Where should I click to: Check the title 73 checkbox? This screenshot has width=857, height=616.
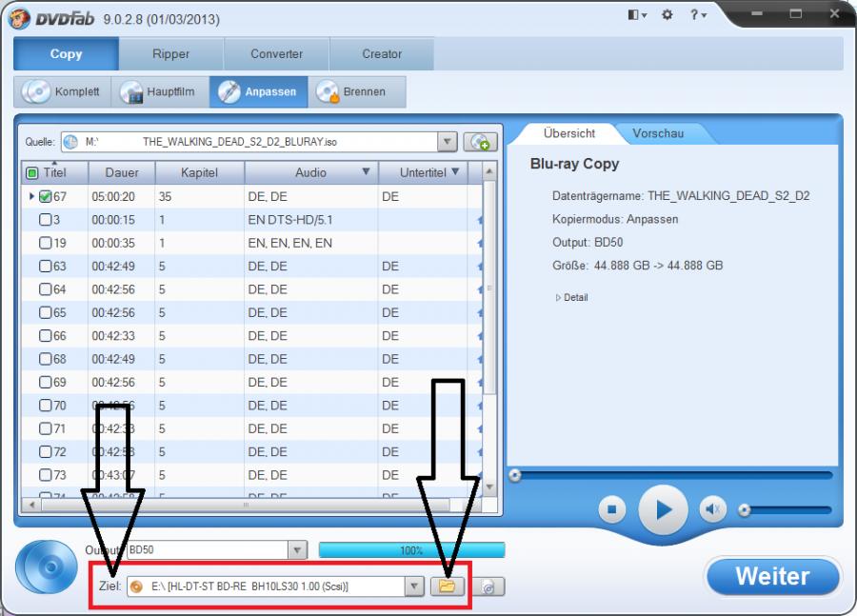point(46,475)
